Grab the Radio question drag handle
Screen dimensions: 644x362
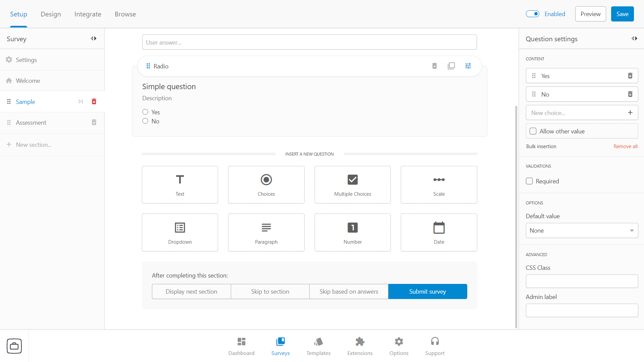[148, 66]
